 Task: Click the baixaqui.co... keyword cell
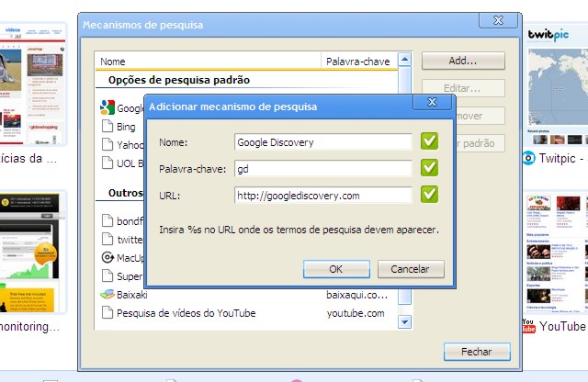pos(356,295)
